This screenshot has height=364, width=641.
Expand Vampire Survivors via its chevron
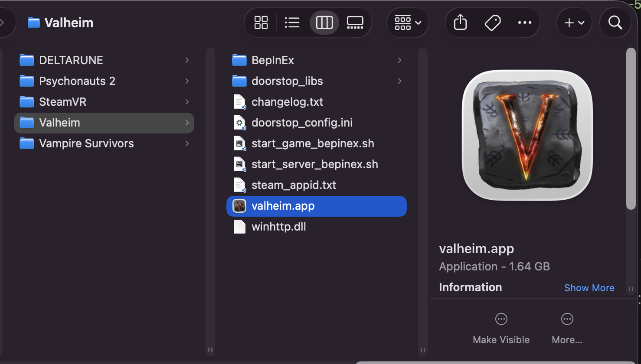[x=187, y=143]
